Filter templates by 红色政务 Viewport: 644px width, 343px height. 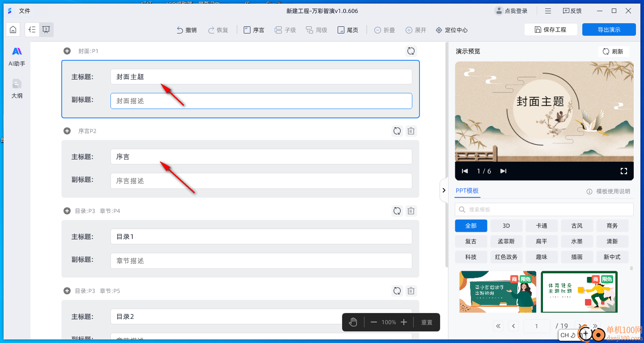(x=506, y=257)
